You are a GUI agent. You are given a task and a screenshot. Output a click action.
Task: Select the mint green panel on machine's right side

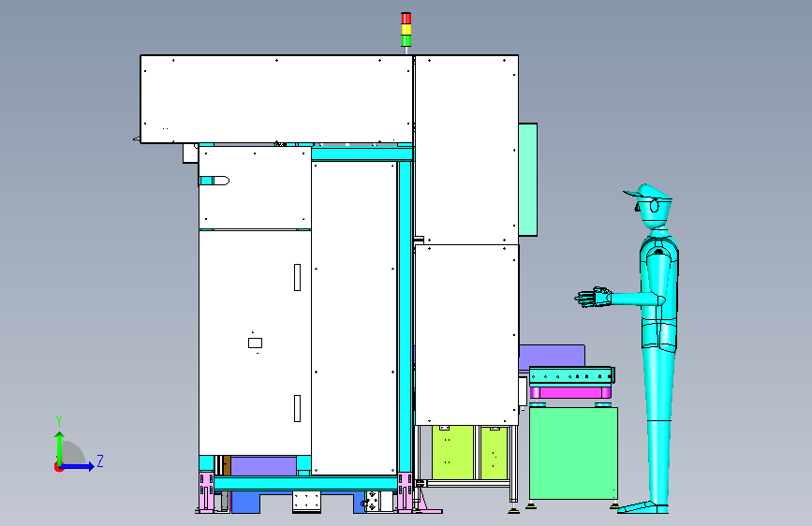(x=527, y=180)
